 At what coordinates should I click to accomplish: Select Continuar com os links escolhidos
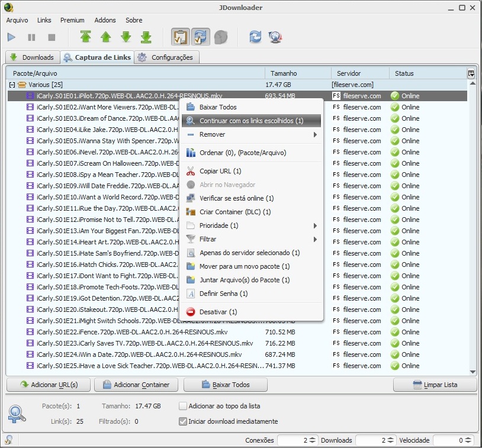click(252, 121)
